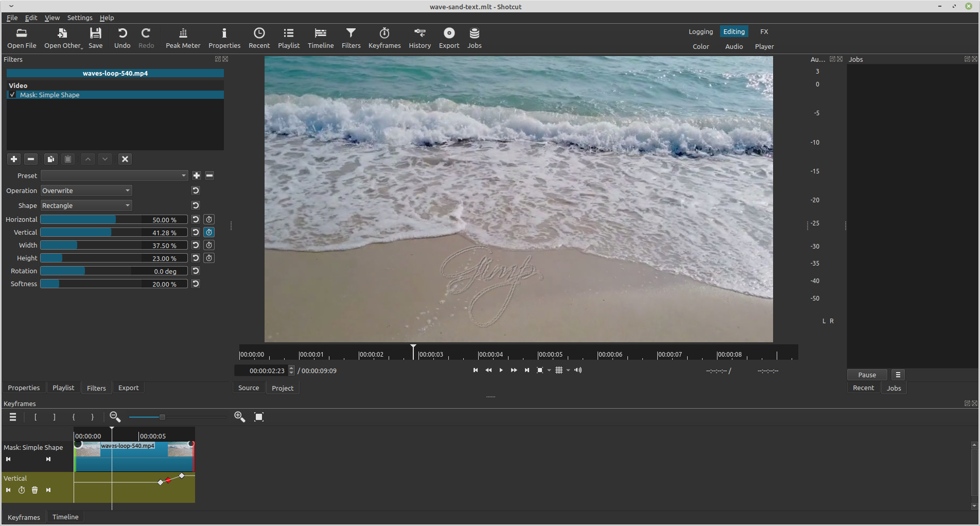The image size is (980, 526).
Task: Switch to the Playlist tab
Action: coord(63,388)
